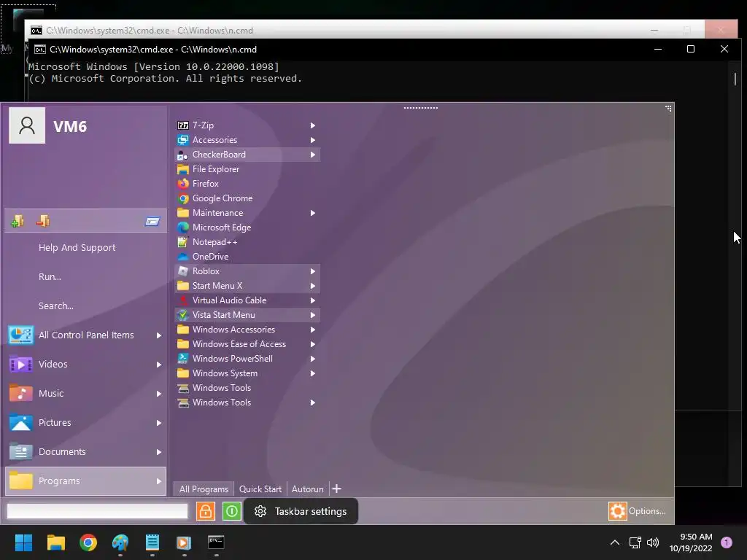
Task: Expand the Documents submenu arrow
Action: point(159,452)
